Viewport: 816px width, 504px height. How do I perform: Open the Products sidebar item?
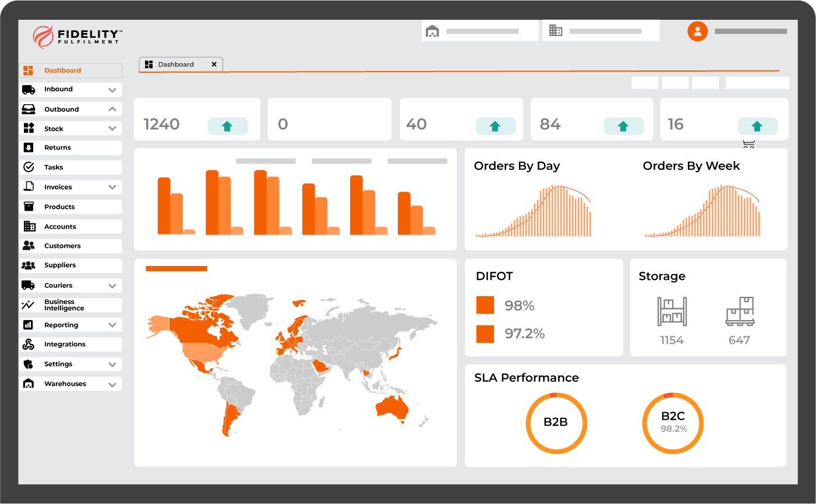70,207
